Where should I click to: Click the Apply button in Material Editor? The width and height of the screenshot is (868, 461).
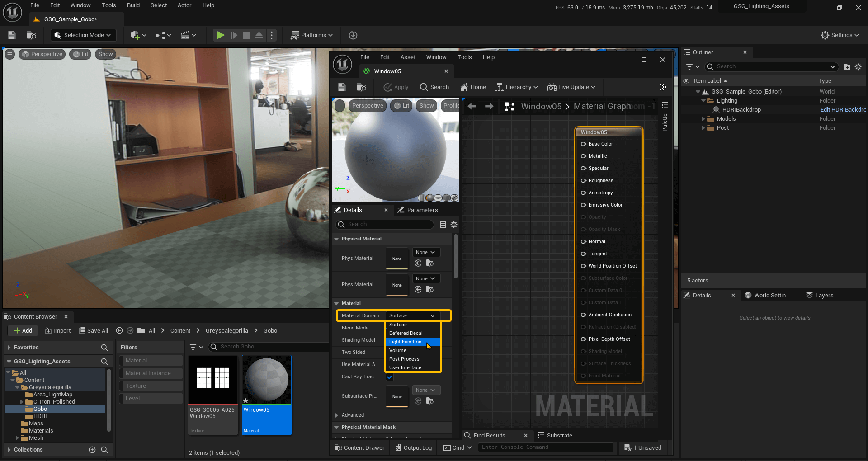pos(396,87)
